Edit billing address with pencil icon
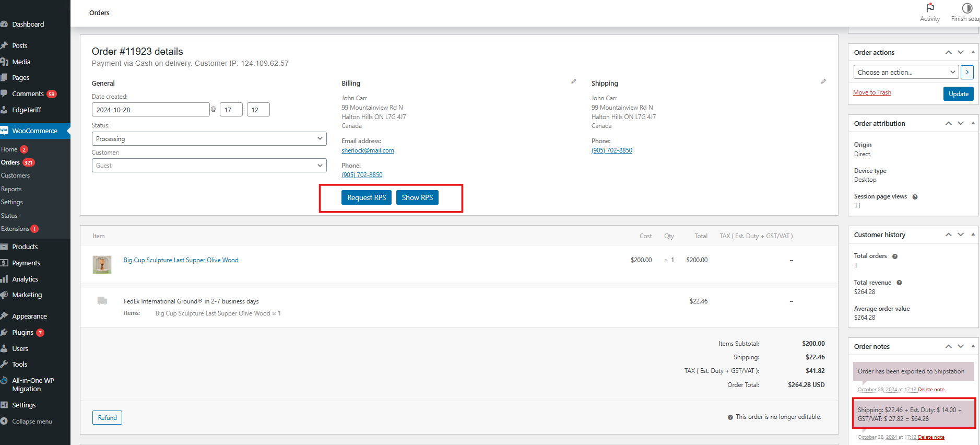 click(x=573, y=81)
